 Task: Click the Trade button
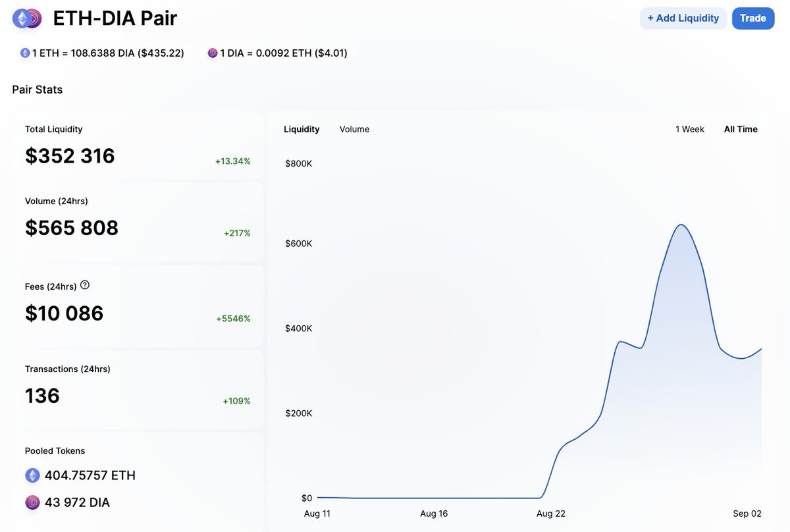pos(752,18)
